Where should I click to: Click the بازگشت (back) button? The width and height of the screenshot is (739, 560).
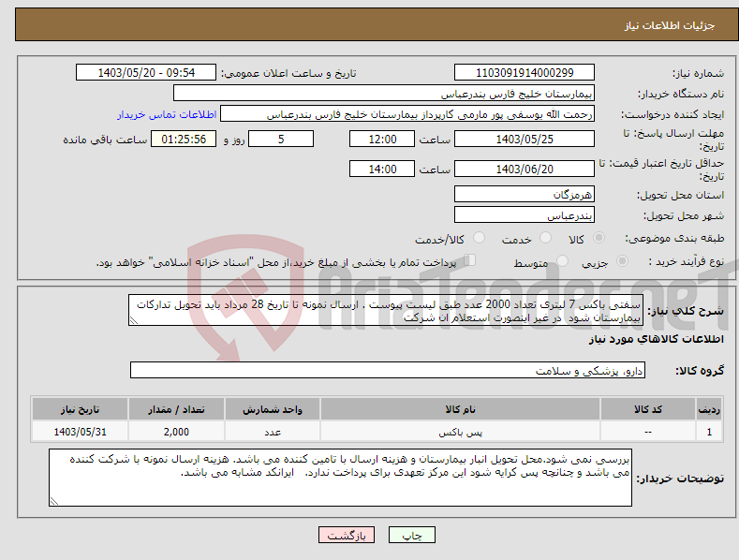pyautogui.click(x=347, y=535)
